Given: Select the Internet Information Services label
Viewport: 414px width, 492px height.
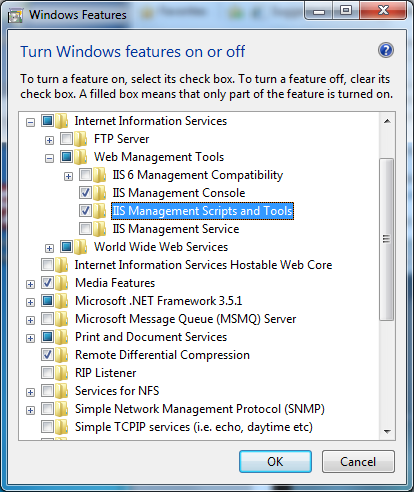Looking at the screenshot, I should (151, 121).
